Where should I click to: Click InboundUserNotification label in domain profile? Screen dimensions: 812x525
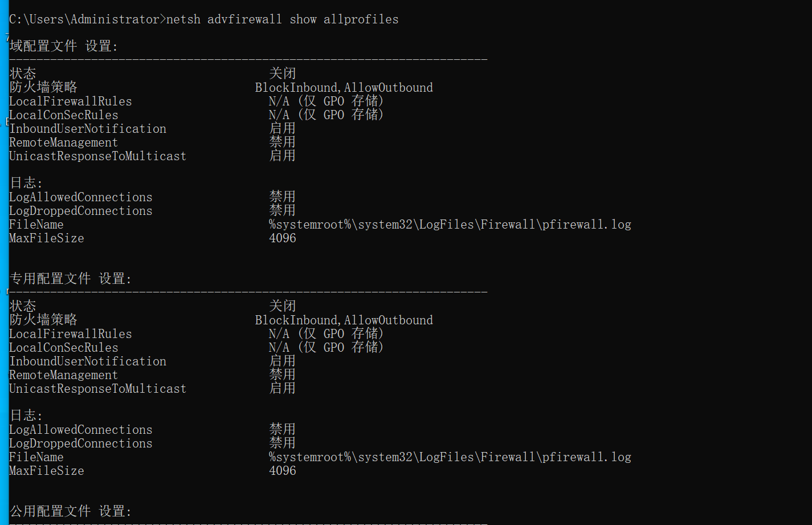(x=88, y=129)
